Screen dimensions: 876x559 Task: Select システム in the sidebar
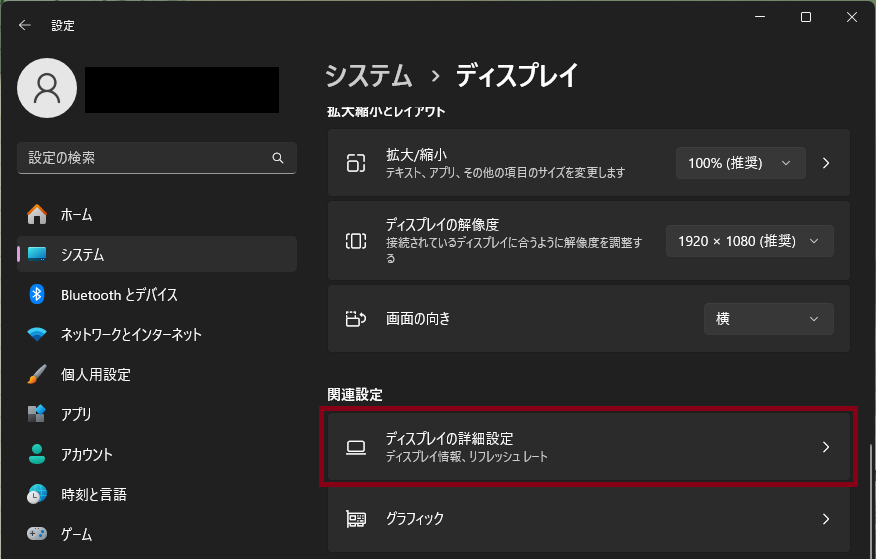82,254
